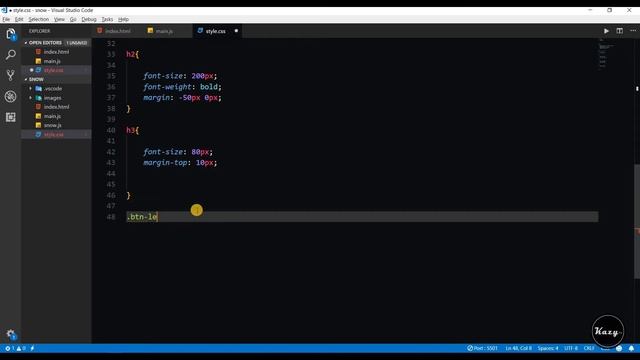Open the Extensions view in activity bar
The width and height of the screenshot is (640, 360).
tap(11, 118)
